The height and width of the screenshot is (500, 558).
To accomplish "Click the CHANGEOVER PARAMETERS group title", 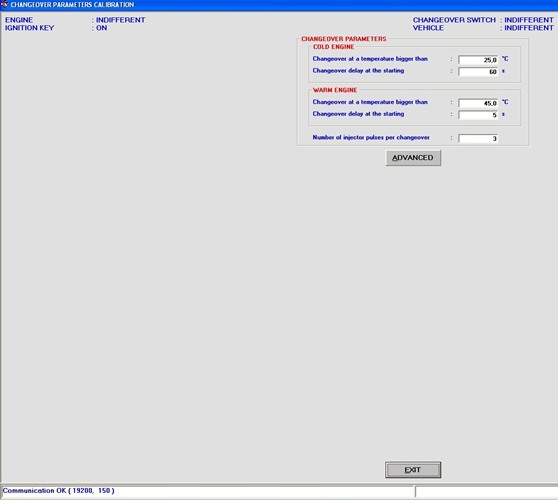I will click(x=344, y=39).
